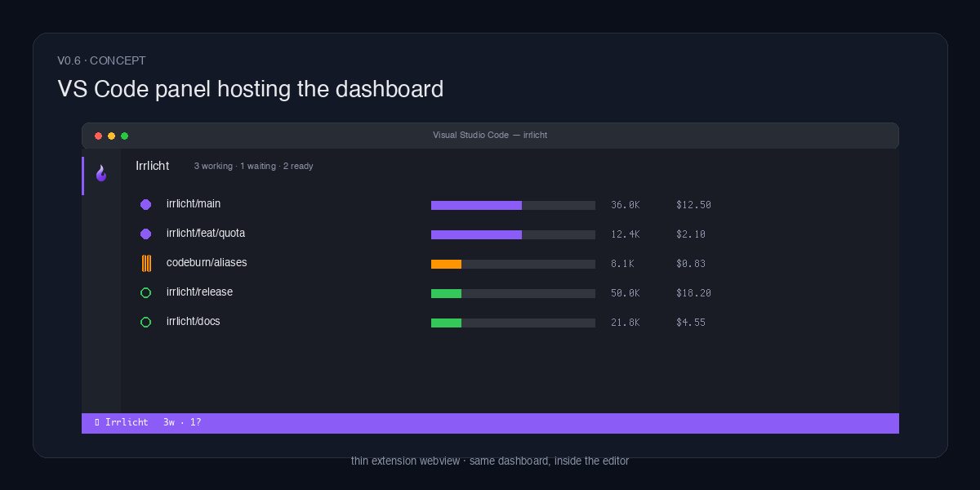Viewport: 980px width, 490px height.
Task: Click the $4.55 cost value
Action: point(691,323)
